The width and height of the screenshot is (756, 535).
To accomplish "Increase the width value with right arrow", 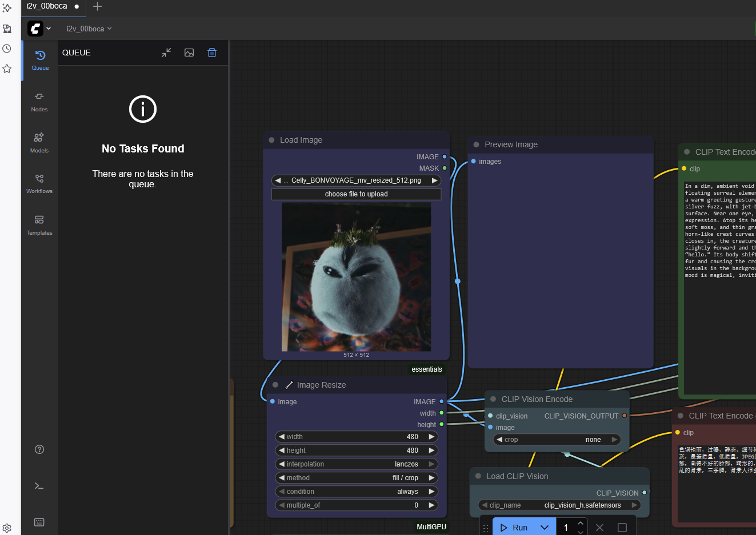I will tap(432, 437).
